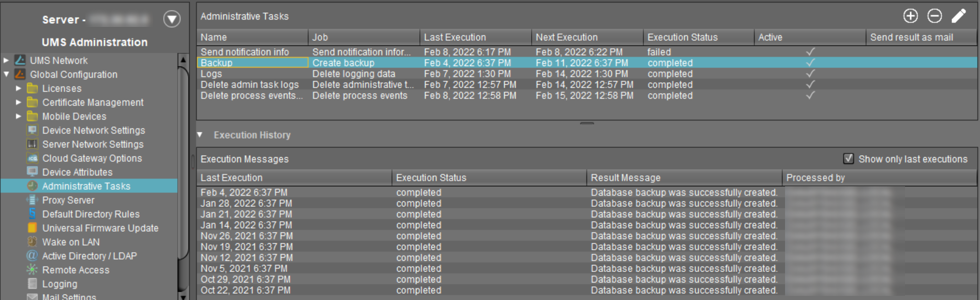Select the Universal Firmware Update icon
Image resolution: width=980 pixels, height=300 pixels.
coord(32,228)
